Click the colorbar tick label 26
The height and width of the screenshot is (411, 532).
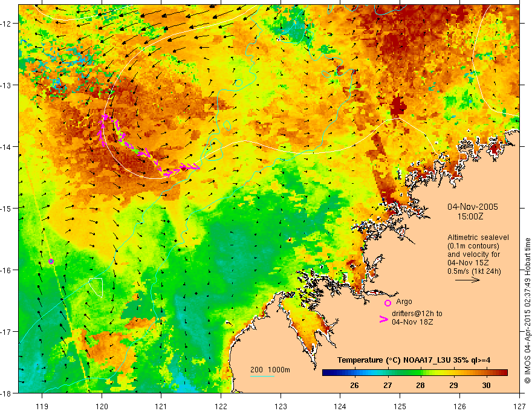coord(354,385)
